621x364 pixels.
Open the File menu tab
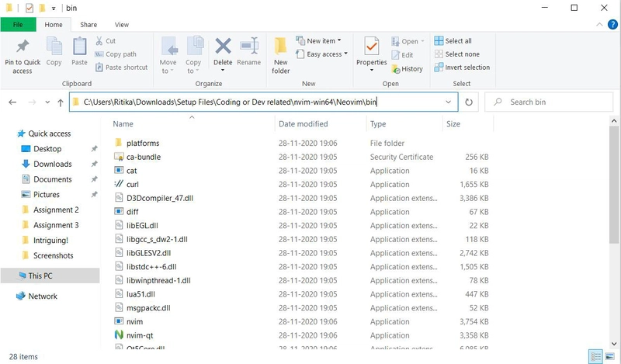point(18,25)
